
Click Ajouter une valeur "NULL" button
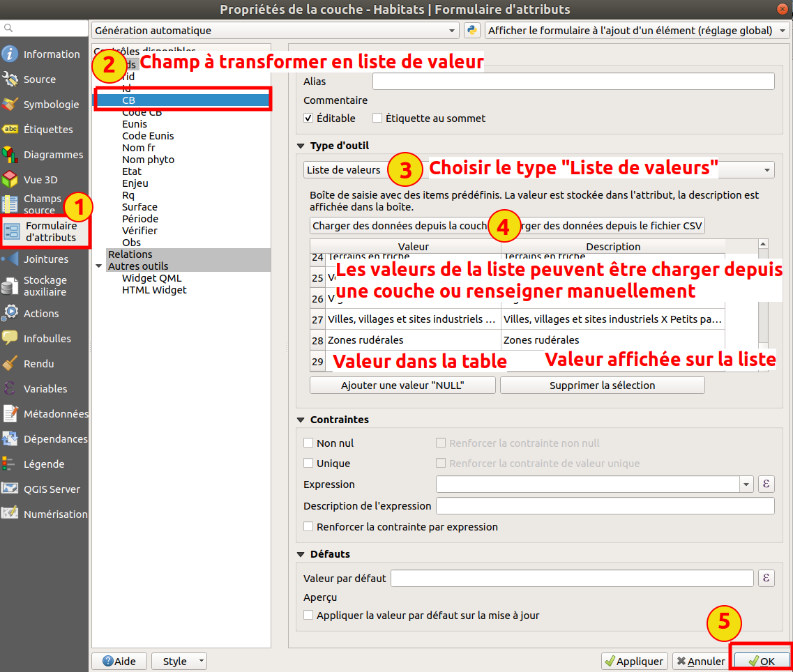point(402,385)
